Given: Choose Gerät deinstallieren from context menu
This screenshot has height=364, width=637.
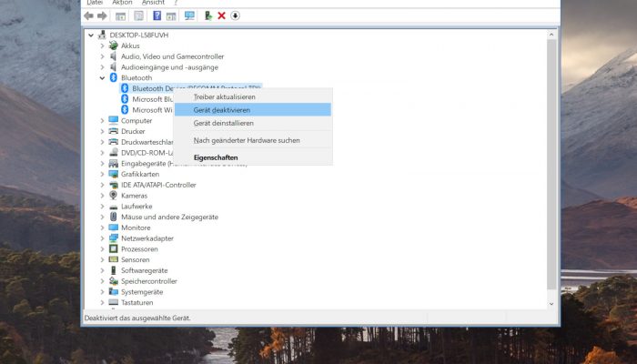Looking at the screenshot, I should coord(253,123).
